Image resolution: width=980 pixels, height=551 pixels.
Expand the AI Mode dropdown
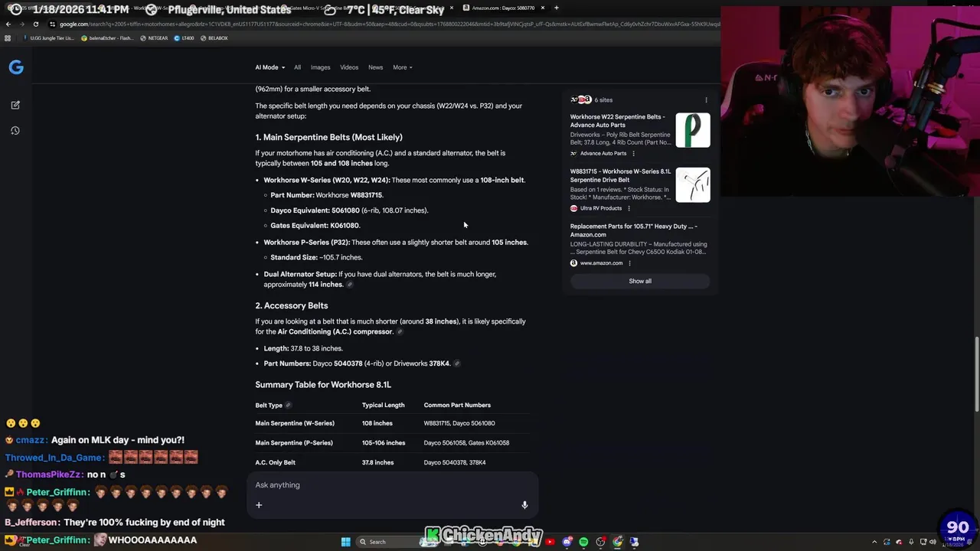click(270, 67)
